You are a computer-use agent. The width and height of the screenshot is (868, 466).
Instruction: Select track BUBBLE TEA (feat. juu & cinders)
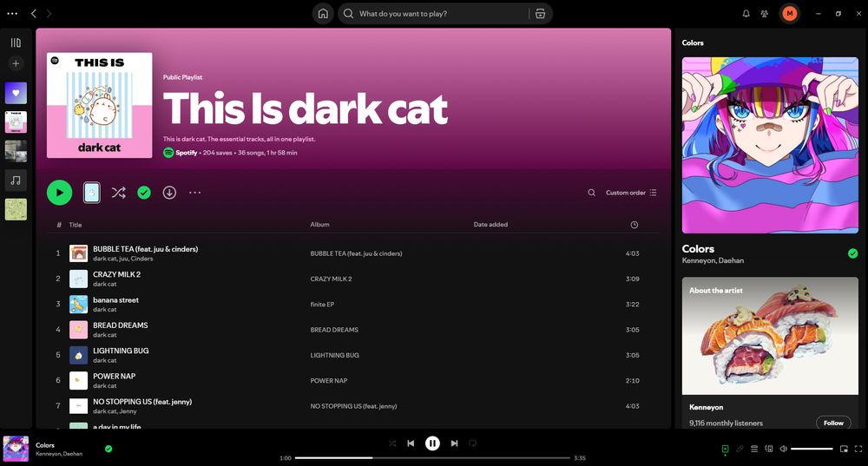354,253
